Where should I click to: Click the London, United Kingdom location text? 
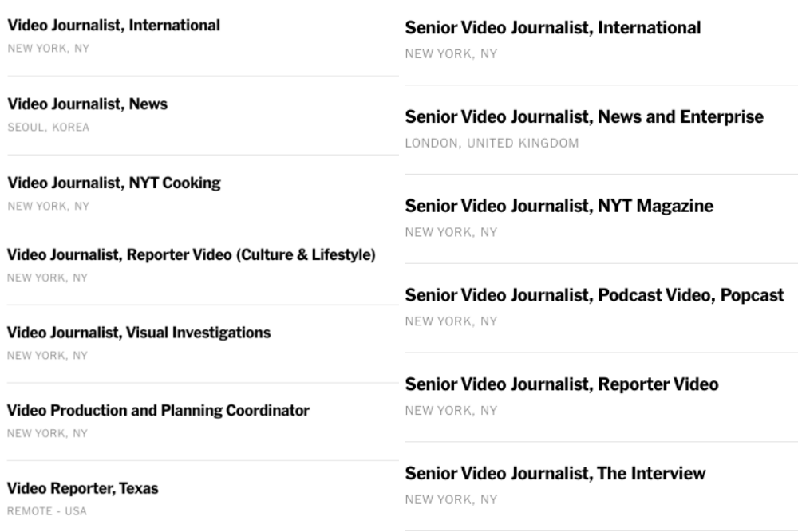tap(492, 144)
